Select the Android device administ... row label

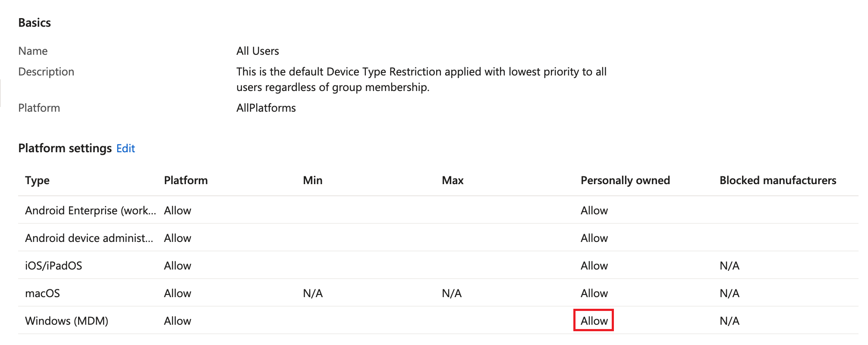[89, 238]
